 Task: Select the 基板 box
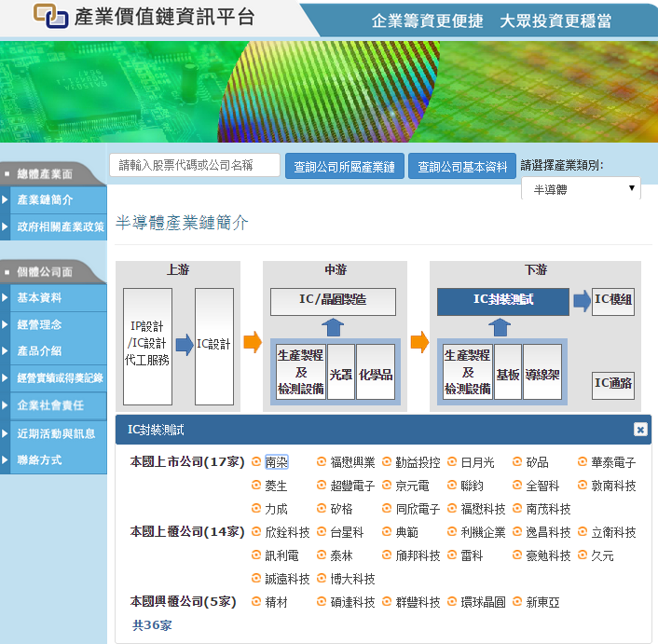click(x=508, y=372)
